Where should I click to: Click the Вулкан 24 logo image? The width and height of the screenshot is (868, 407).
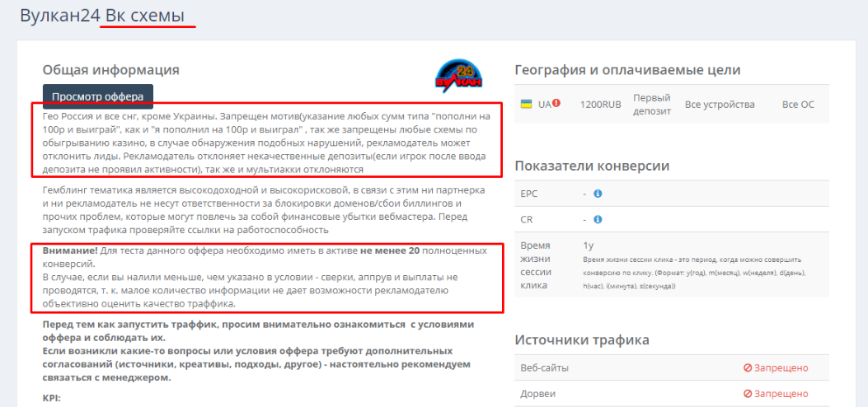pyautogui.click(x=459, y=74)
